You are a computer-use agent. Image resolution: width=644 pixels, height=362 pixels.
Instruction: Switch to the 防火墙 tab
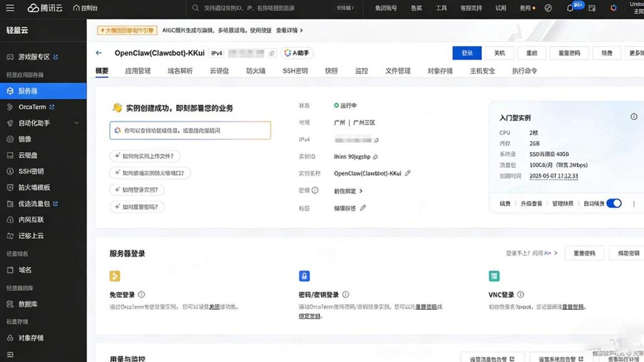pyautogui.click(x=255, y=70)
